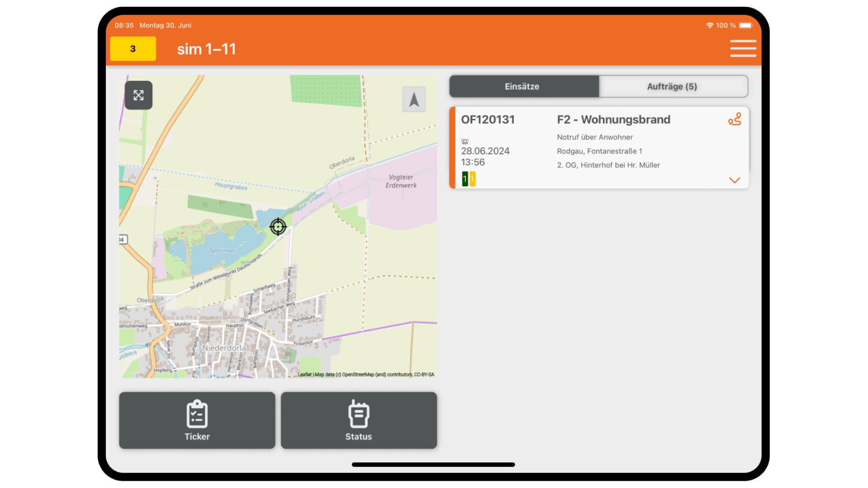Open the F2 - Wohnungsbrand incident card
This screenshot has height=488, width=868.
[613, 119]
